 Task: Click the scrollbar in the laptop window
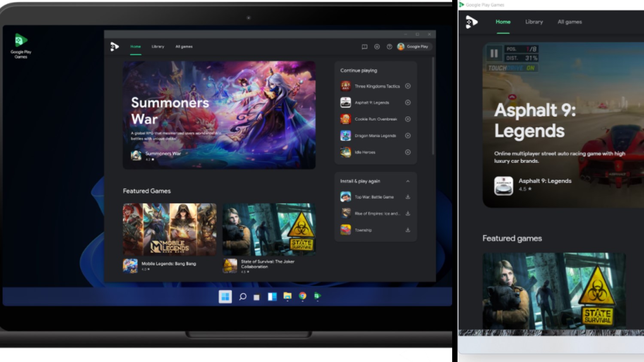pyautogui.click(x=433, y=106)
